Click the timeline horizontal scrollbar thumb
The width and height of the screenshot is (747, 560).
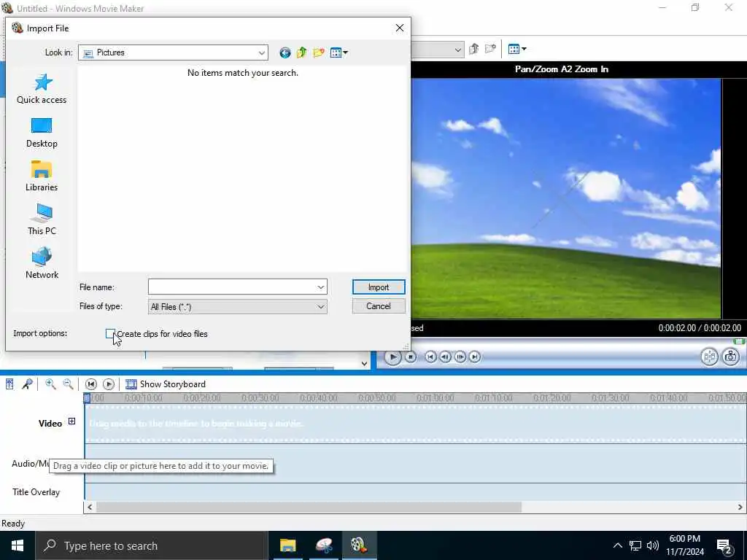[309, 507]
